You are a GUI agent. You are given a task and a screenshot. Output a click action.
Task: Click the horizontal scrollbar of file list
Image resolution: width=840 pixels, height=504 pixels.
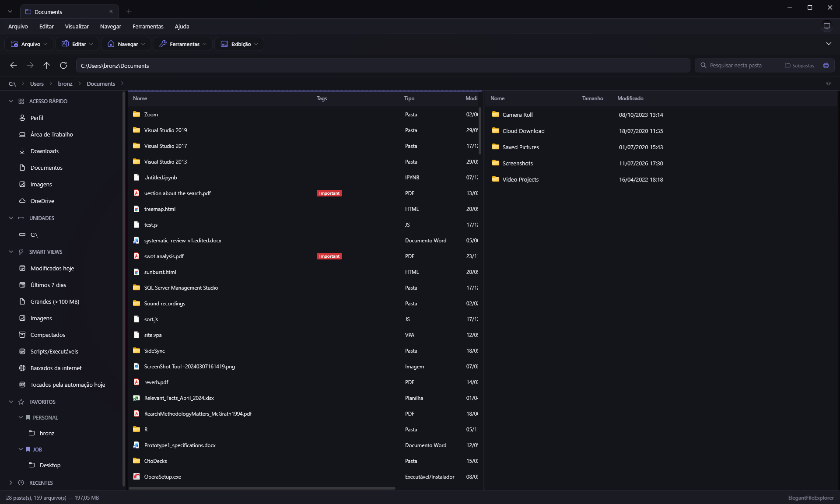(262, 488)
